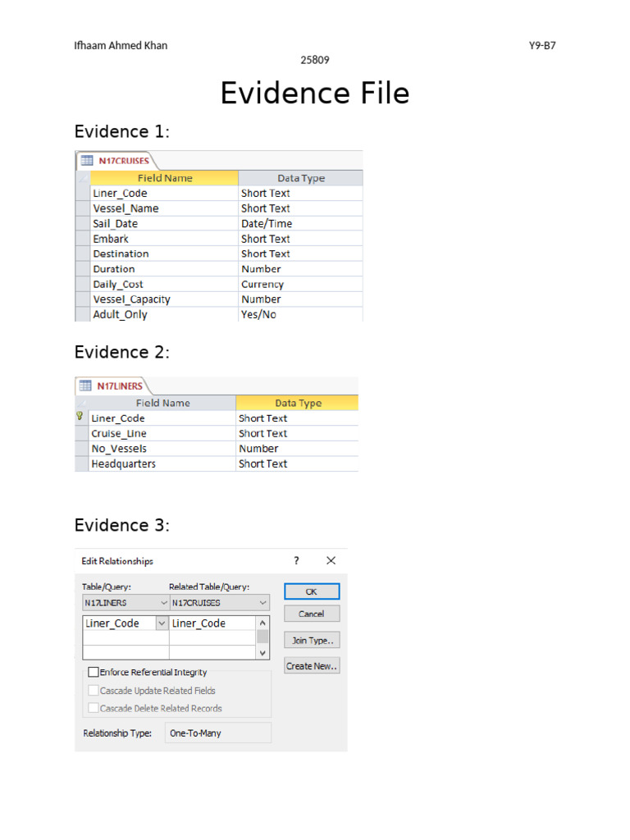Tick Cascade Delete Related Records checkbox
Image resolution: width=630 pixels, height=840 pixels.
point(94,708)
